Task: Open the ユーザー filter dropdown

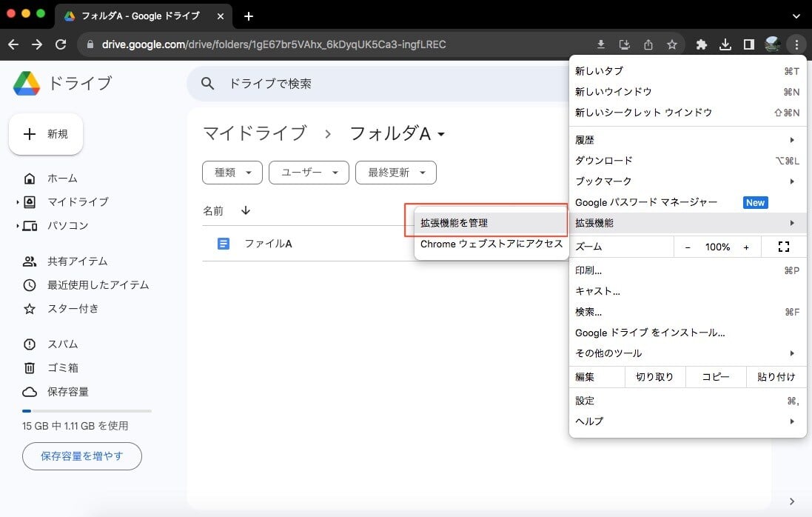Action: (309, 173)
